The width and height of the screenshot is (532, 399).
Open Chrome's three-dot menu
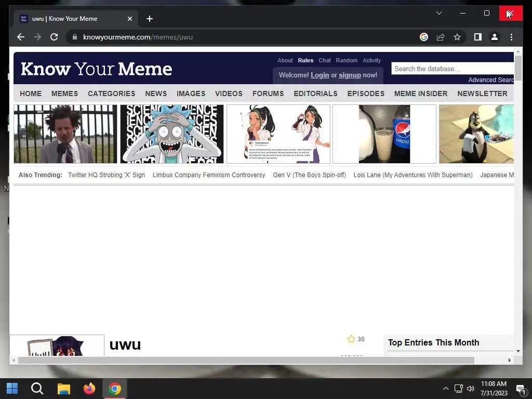[x=511, y=37]
